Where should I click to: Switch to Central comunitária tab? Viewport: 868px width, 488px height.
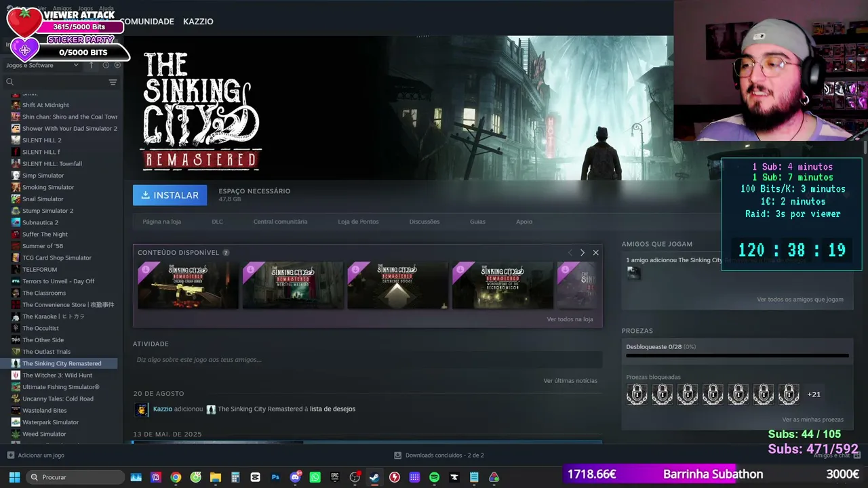pos(280,222)
